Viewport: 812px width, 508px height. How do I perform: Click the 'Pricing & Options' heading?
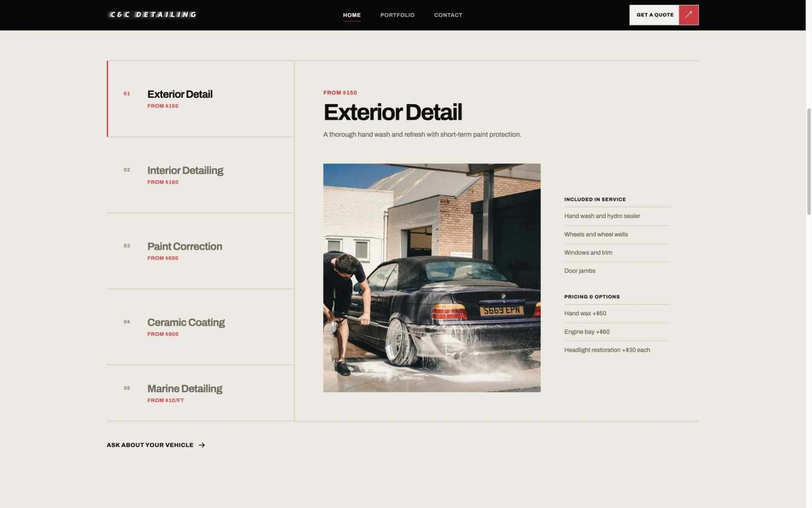point(592,297)
